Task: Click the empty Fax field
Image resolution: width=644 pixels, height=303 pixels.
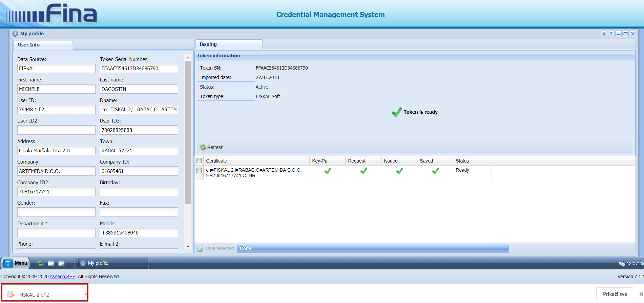Action: [x=139, y=212]
